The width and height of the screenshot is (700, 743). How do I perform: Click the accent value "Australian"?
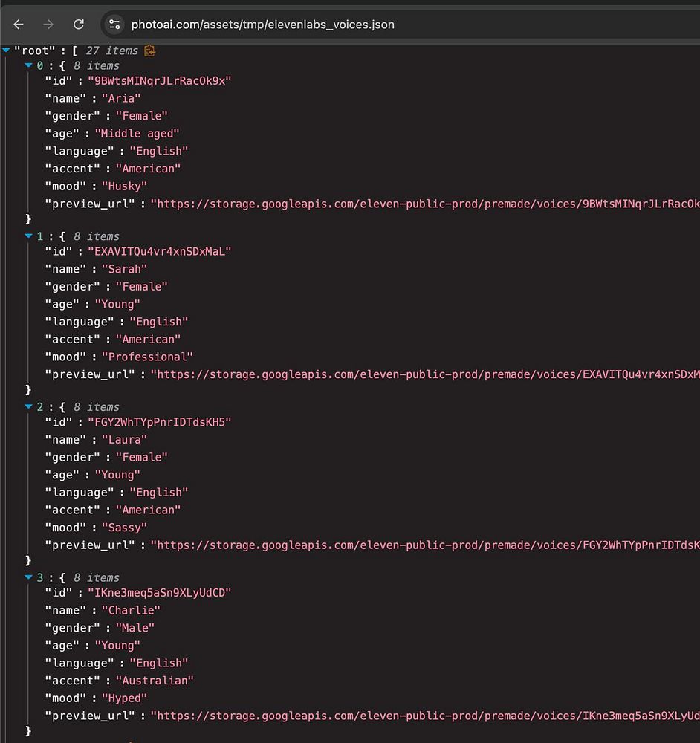(155, 681)
